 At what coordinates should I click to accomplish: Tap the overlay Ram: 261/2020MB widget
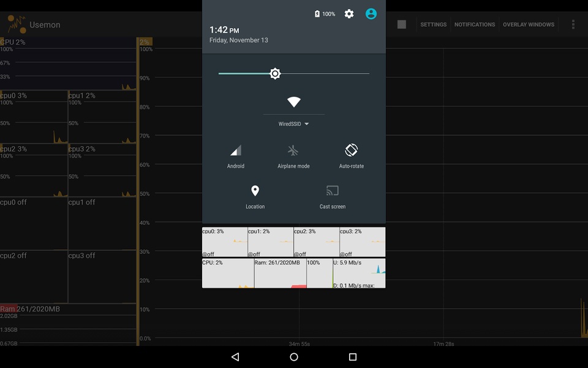(x=280, y=273)
